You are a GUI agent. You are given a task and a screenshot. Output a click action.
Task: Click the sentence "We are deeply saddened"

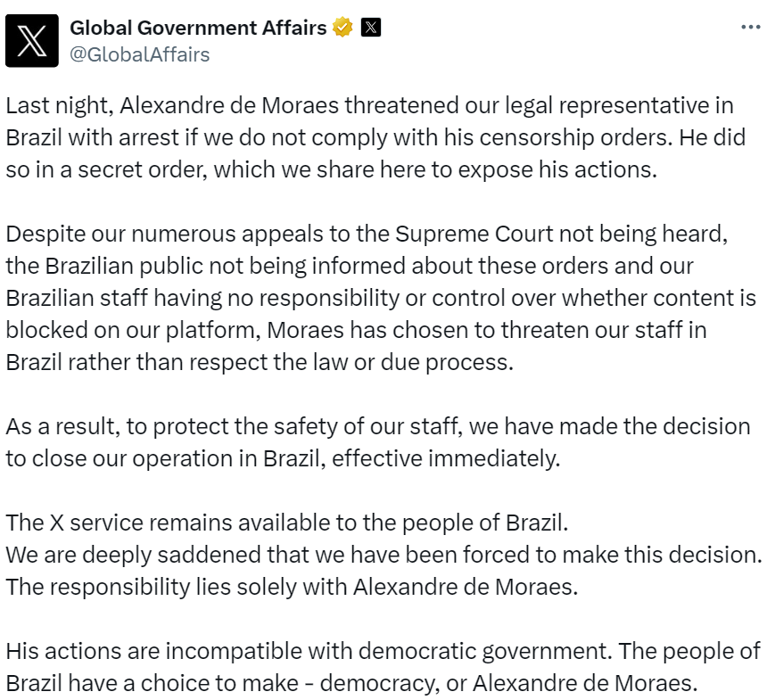[x=383, y=554]
